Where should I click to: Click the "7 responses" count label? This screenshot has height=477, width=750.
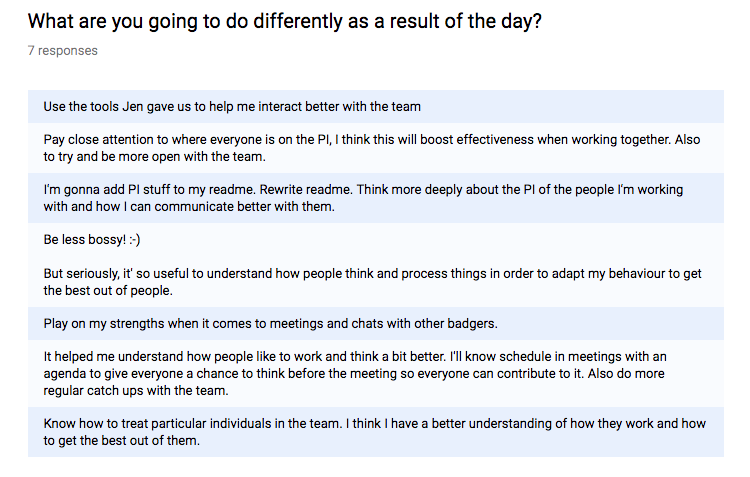63,50
